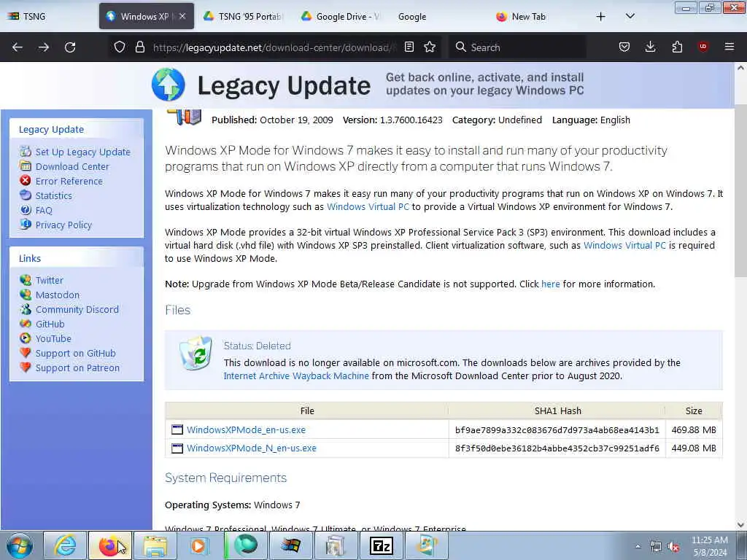The width and height of the screenshot is (747, 560).
Task: Download WindowsXPMode_en-us.exe
Action: [x=246, y=429]
